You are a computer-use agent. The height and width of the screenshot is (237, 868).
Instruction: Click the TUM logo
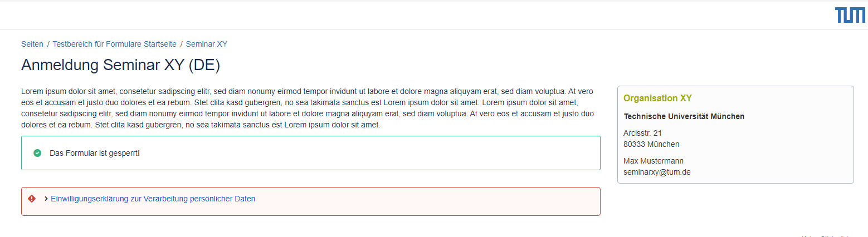pyautogui.click(x=850, y=16)
